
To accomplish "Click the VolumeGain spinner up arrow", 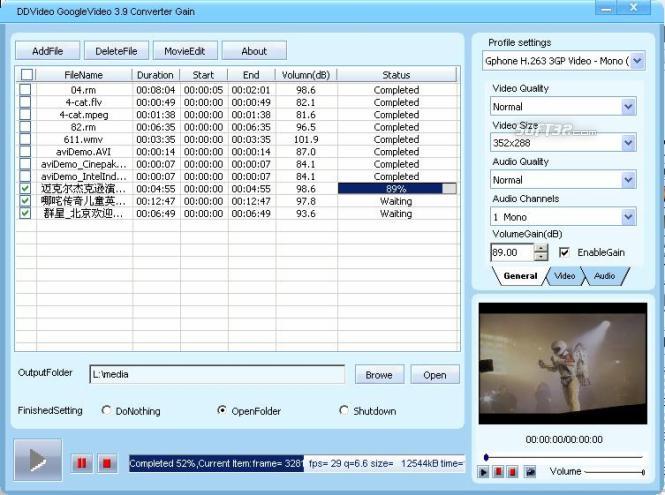I will coord(541,249).
